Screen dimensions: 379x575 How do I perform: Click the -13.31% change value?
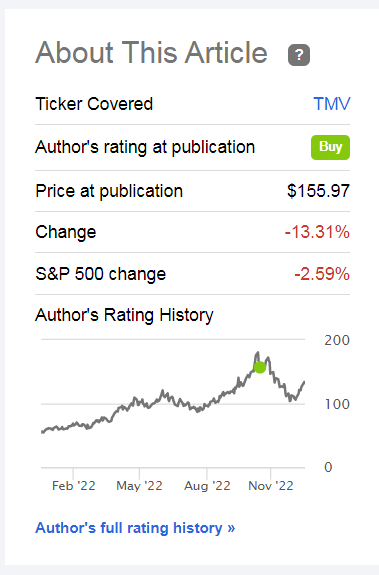click(x=317, y=232)
